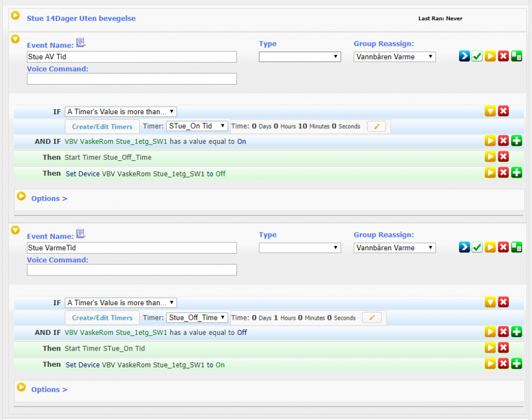
Task: Open the Timer dropdown showing STue_On Tid
Action: [197, 127]
